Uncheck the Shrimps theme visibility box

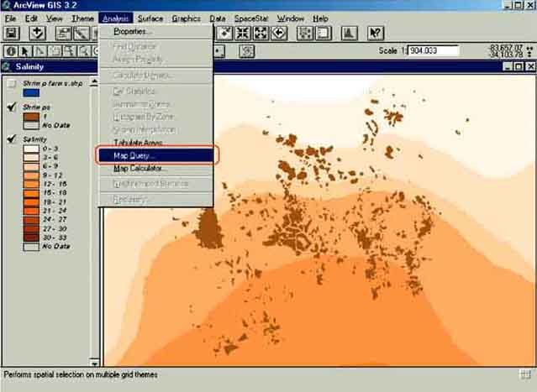point(10,107)
